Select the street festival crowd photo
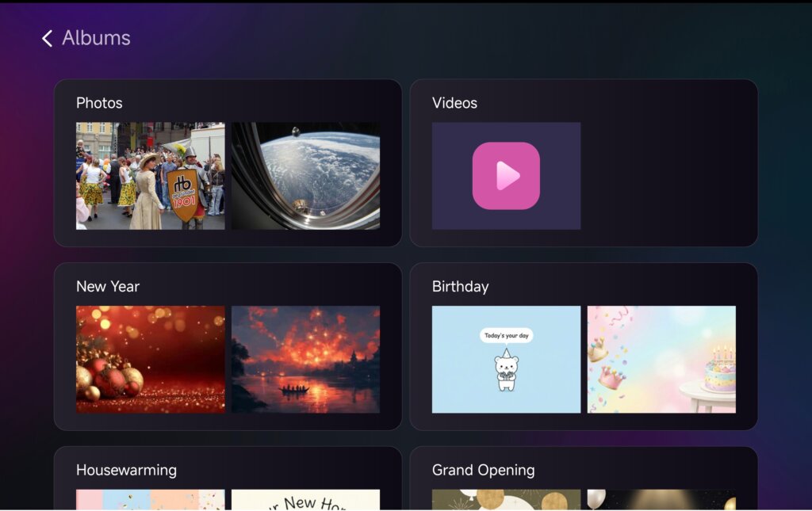The image size is (812, 511). point(150,176)
